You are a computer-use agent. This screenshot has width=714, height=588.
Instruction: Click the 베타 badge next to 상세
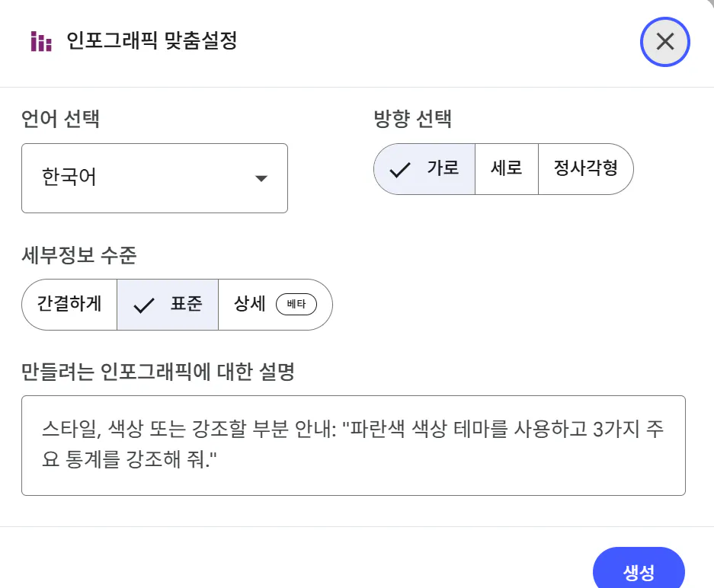point(296,305)
